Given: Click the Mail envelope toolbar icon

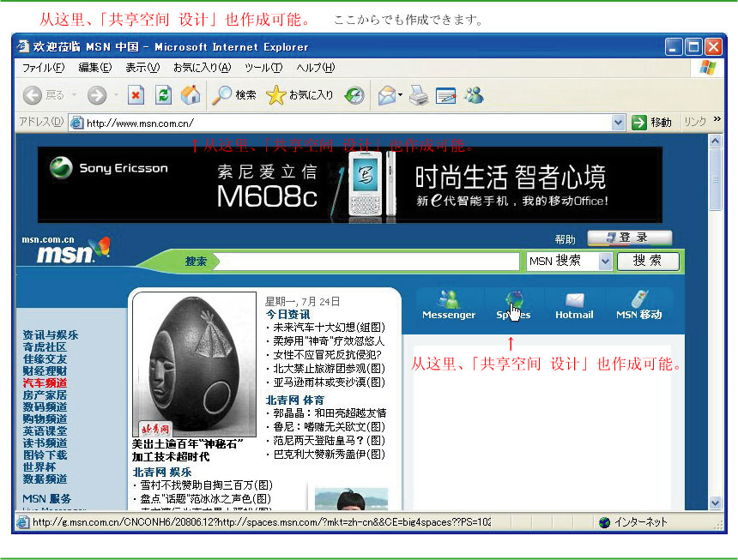Looking at the screenshot, I should point(386,95).
